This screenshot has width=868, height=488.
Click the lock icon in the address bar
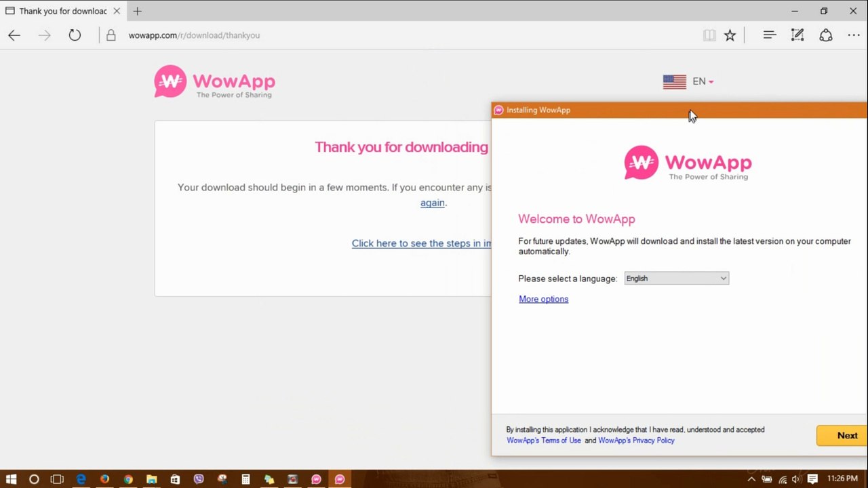111,35
